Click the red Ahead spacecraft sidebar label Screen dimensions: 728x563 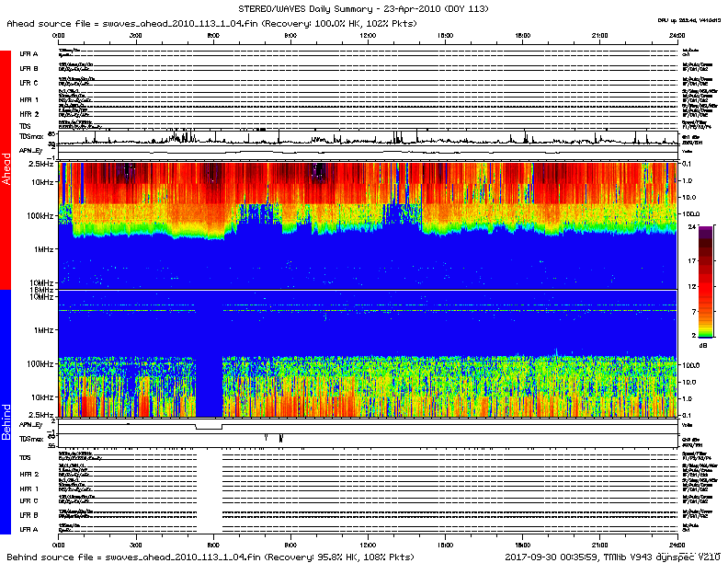[x=6, y=170]
